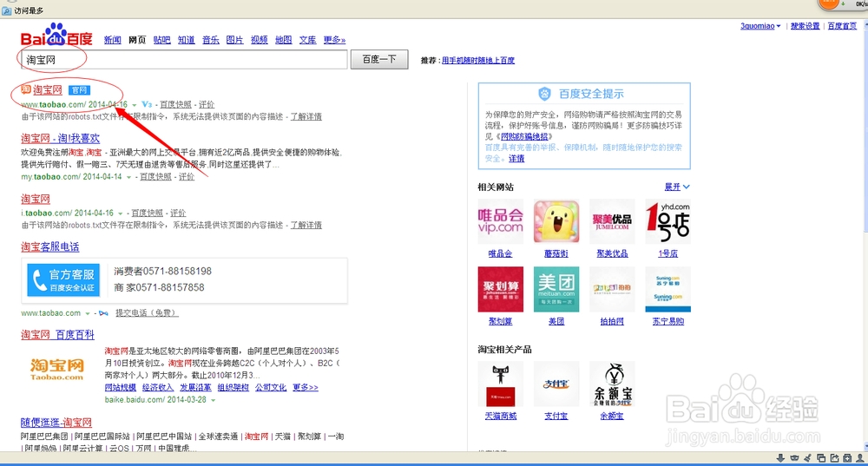Click 评价 beside my.taobao.com result

coord(187,177)
